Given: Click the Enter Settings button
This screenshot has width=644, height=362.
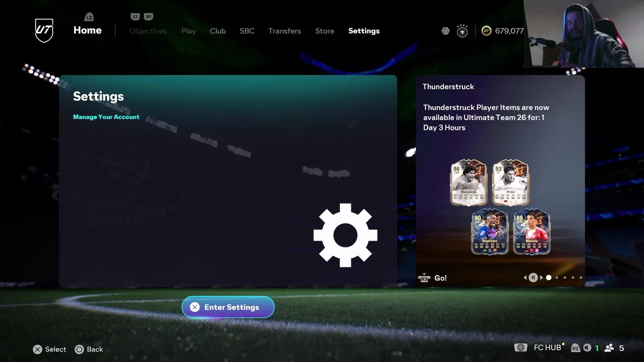Looking at the screenshot, I should pos(228,307).
